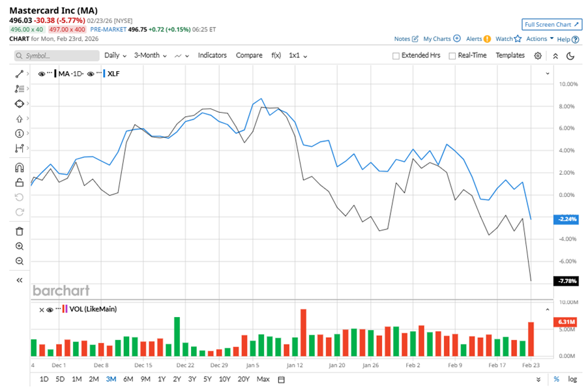The width and height of the screenshot is (588, 392).
Task: Click the Notes edit icon
Action: pos(415,38)
